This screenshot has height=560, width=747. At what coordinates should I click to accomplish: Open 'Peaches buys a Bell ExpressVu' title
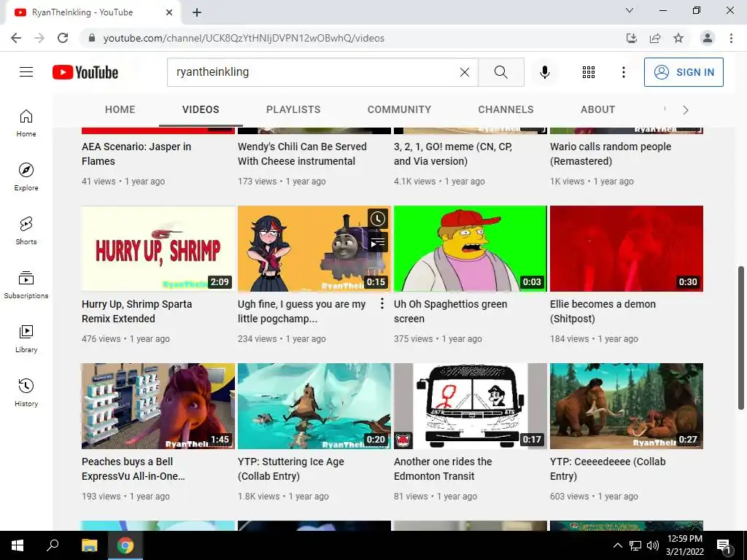tap(133, 469)
